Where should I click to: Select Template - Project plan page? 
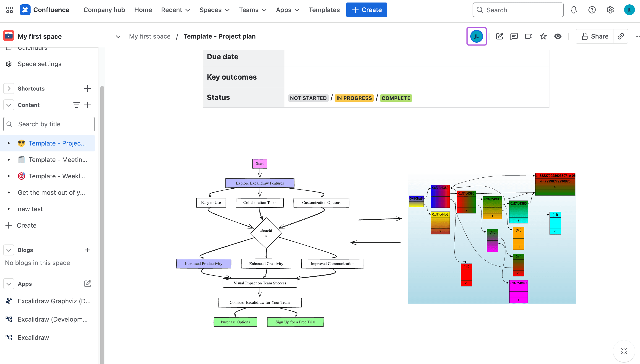pyautogui.click(x=47, y=143)
